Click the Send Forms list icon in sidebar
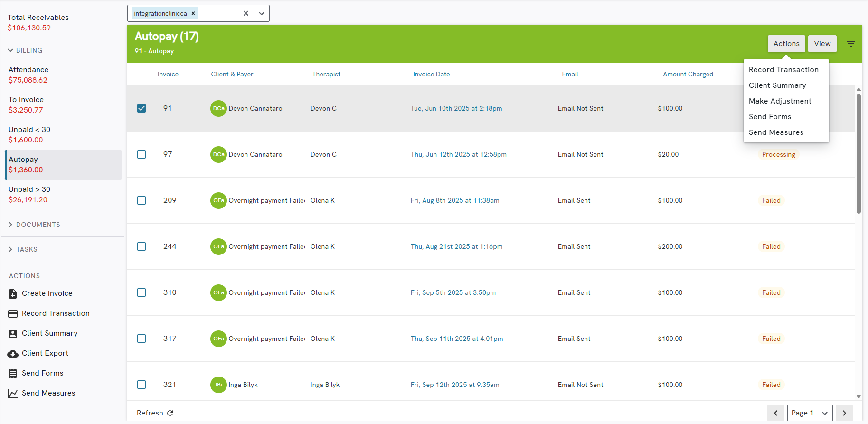Viewport: 868px width, 424px height. pyautogui.click(x=13, y=374)
